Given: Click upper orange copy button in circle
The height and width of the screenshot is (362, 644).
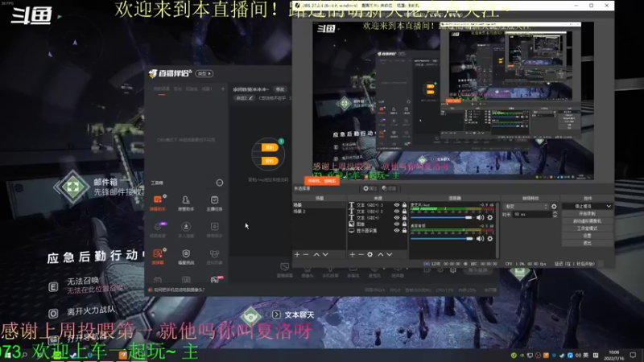Looking at the screenshot, I should [270, 148].
